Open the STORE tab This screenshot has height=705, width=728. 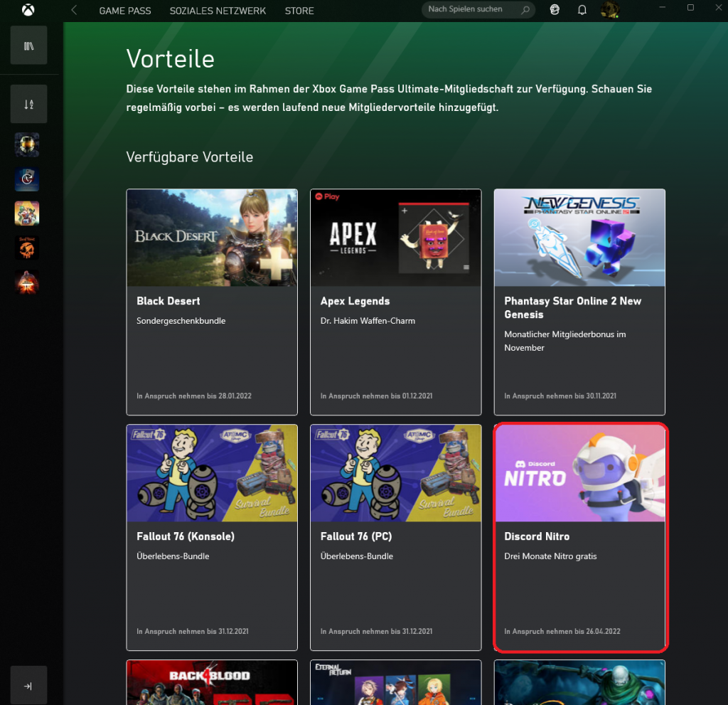(299, 11)
